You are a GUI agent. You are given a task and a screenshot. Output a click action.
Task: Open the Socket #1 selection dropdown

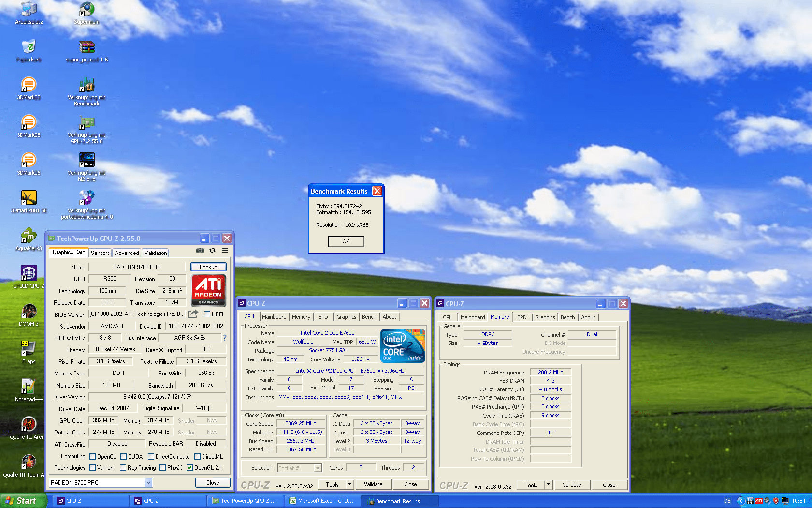point(318,468)
